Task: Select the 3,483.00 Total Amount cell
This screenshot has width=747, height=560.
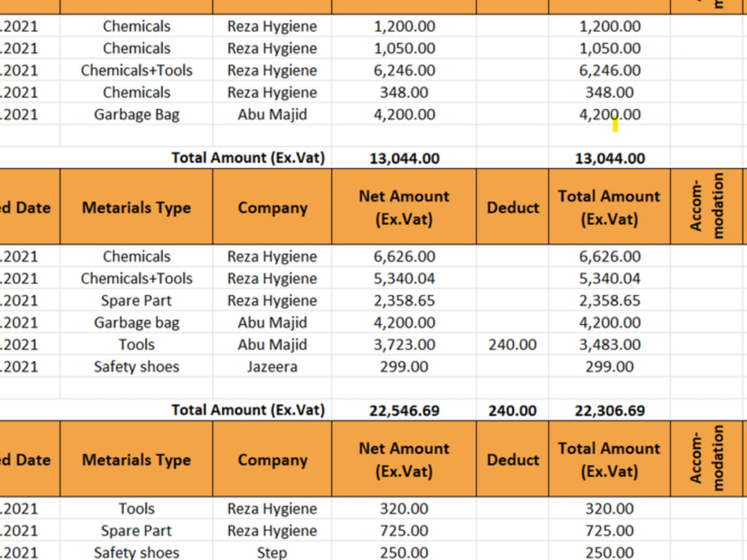Action: (610, 344)
